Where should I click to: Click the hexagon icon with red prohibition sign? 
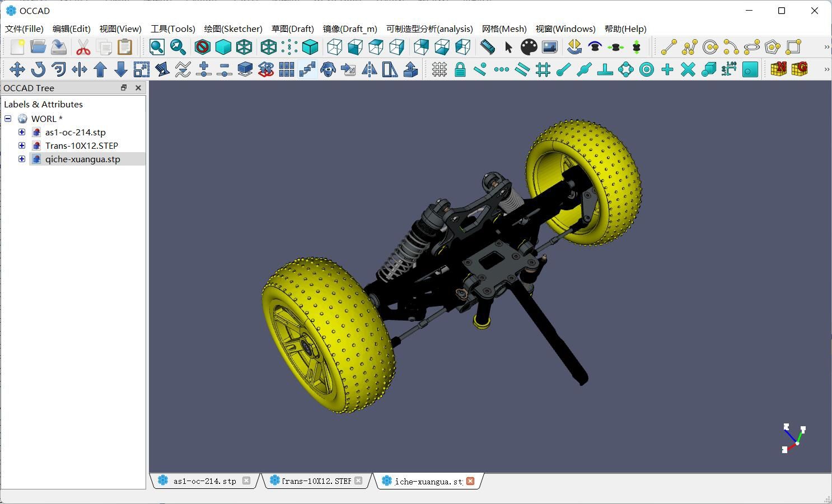tap(202, 47)
